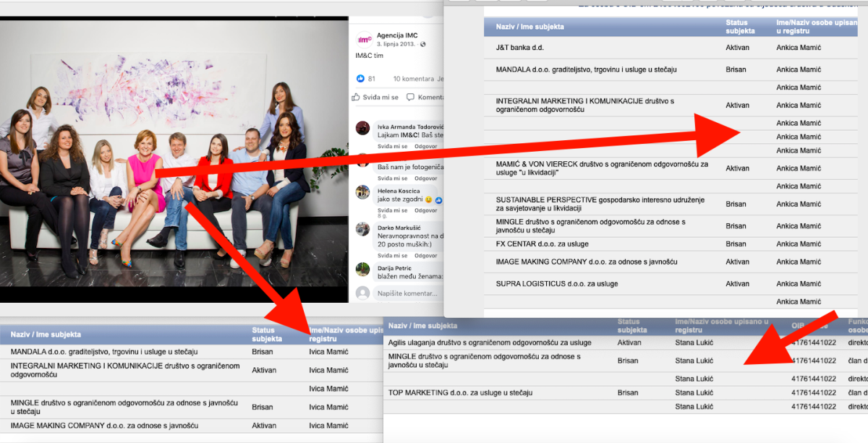The image size is (868, 443).
Task: Open Helena Koscica's avatar
Action: pyautogui.click(x=362, y=192)
